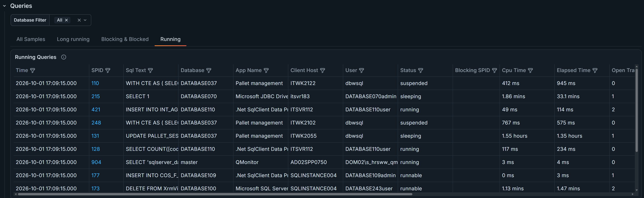Clear all Database Filter selections

79,20
